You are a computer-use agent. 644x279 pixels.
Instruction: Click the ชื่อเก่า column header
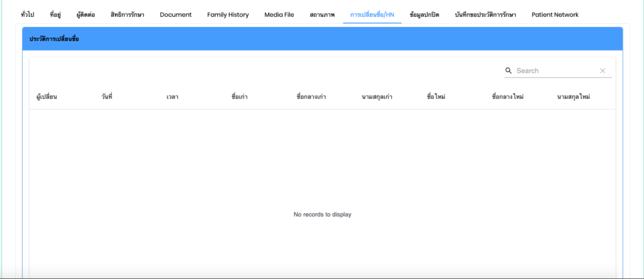click(x=240, y=97)
